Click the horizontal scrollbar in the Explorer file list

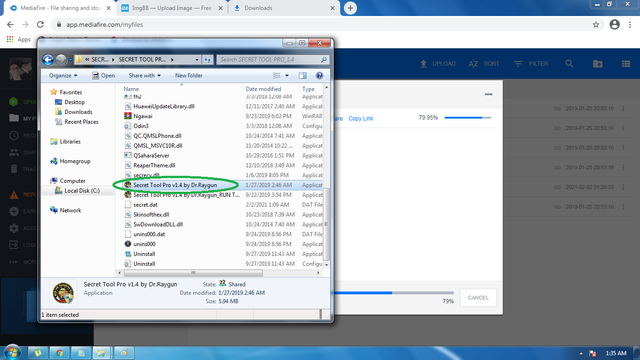tap(193, 273)
